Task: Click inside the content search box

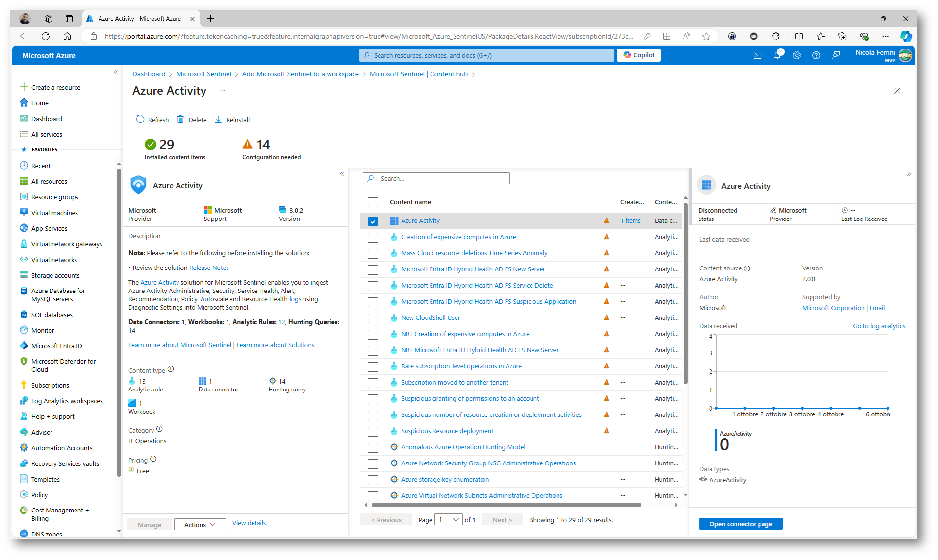Action: (x=436, y=178)
